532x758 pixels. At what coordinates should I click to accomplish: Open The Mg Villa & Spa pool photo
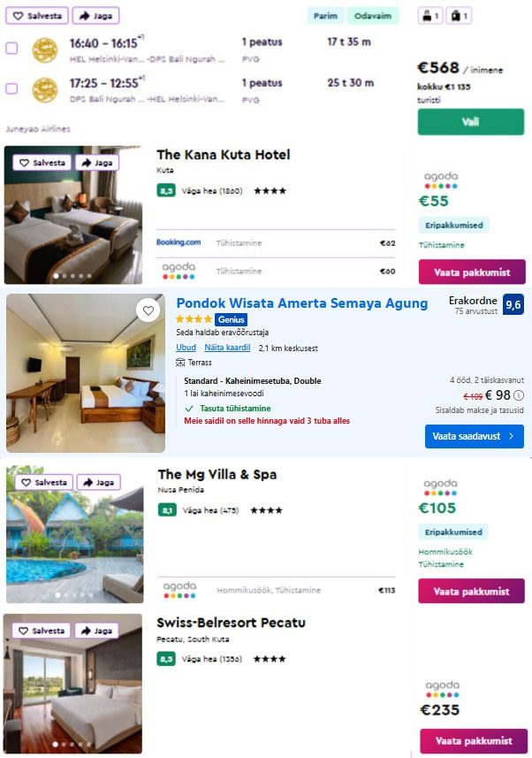75,534
